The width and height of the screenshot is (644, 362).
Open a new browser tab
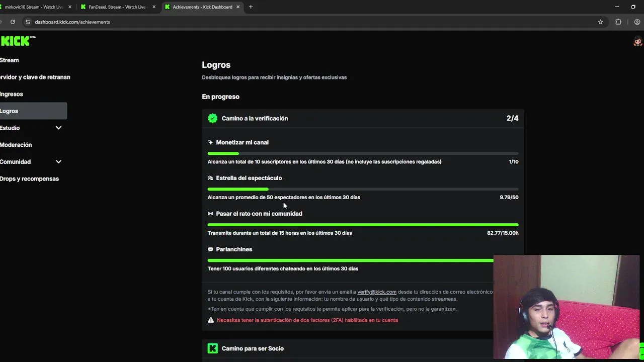pos(251,7)
